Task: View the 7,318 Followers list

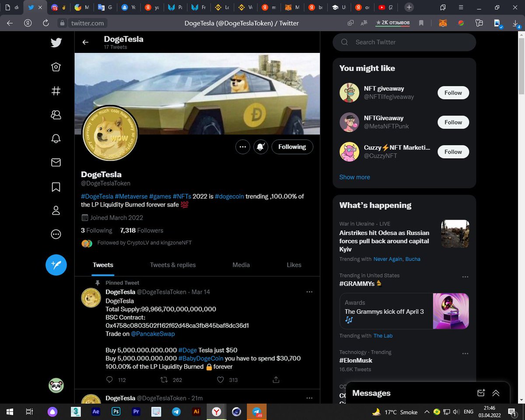Action: click(141, 231)
